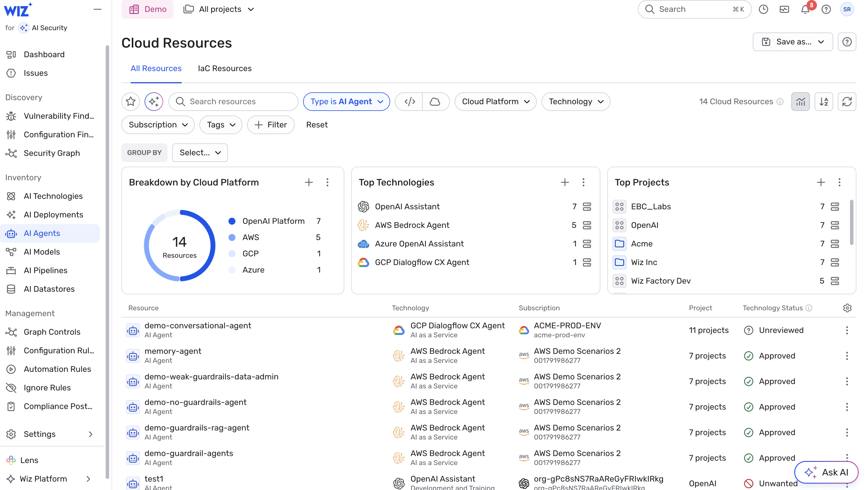The height and width of the screenshot is (490, 868).
Task: Click the Reset filters link
Action: coord(316,125)
